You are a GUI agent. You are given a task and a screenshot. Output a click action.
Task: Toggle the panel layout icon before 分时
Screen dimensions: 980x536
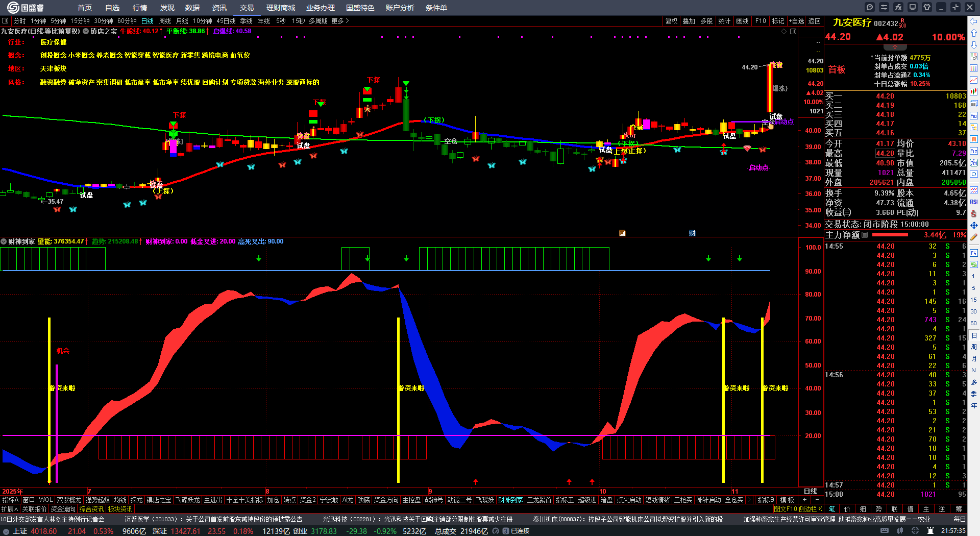[5, 21]
